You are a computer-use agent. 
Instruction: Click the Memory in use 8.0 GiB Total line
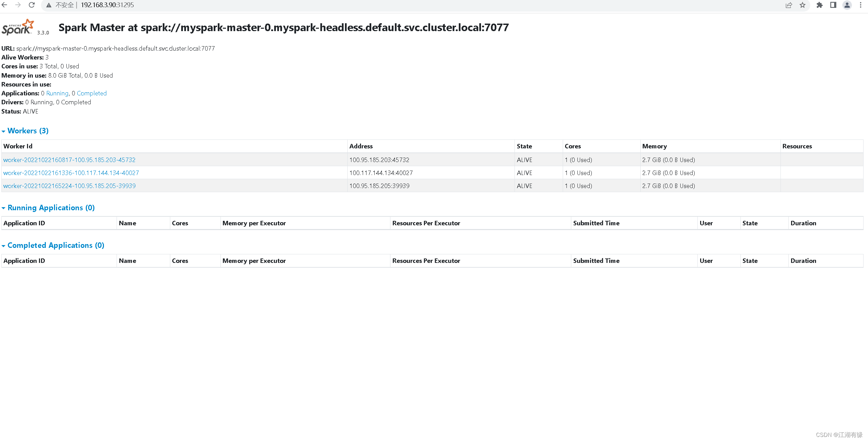point(57,75)
